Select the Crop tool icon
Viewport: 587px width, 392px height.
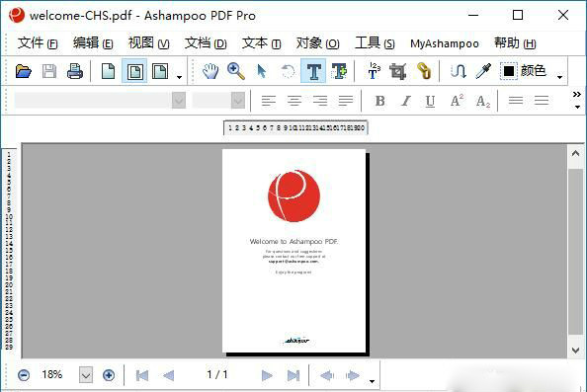pyautogui.click(x=397, y=71)
